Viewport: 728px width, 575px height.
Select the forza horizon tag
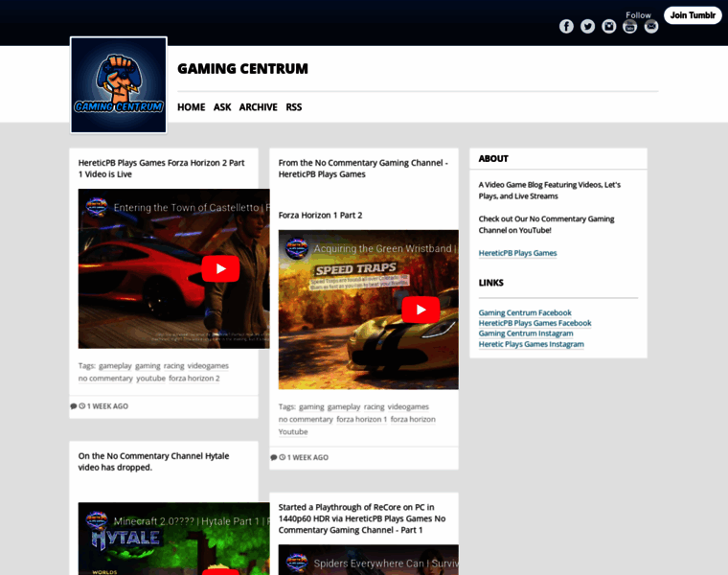(x=413, y=420)
